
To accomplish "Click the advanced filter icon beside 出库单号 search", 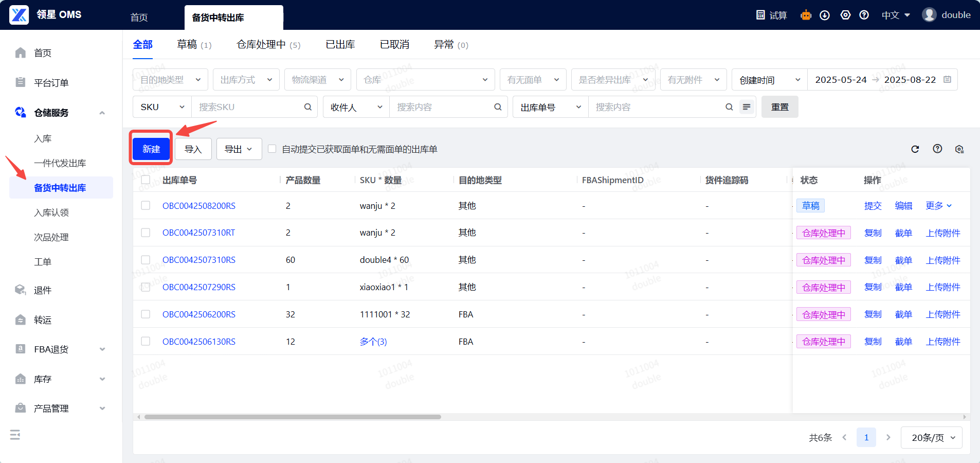I will [x=746, y=107].
